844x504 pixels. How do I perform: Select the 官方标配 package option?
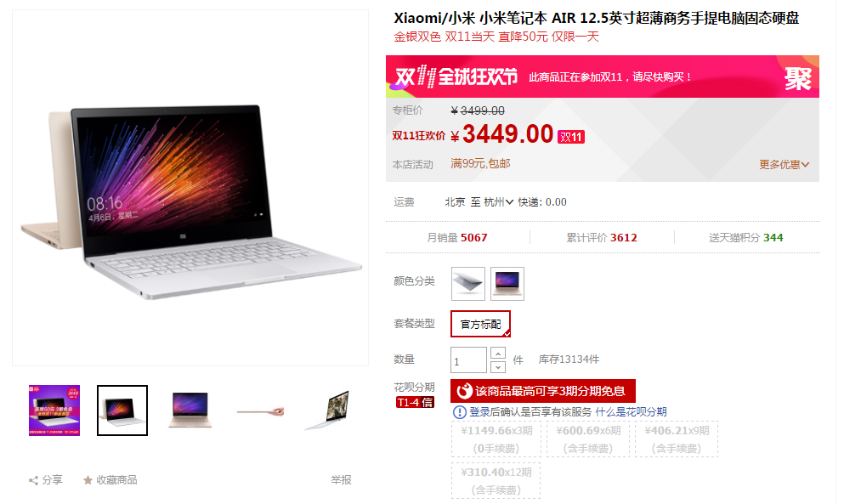(x=480, y=324)
